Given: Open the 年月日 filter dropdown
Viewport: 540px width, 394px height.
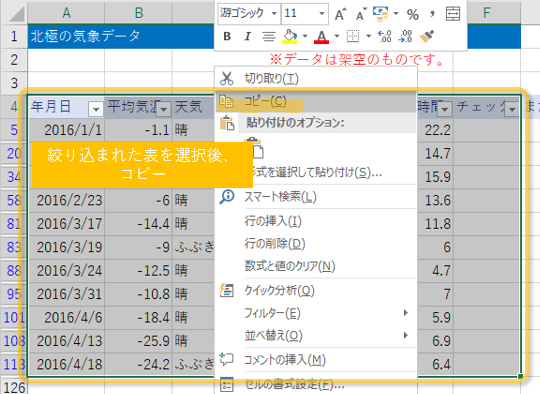Looking at the screenshot, I should pyautogui.click(x=96, y=109).
